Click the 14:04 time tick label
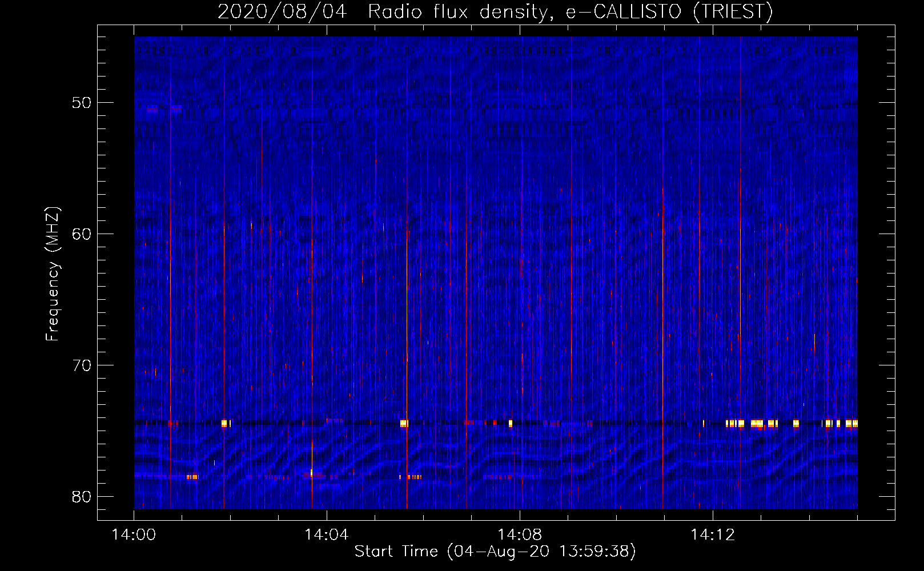 (327, 535)
